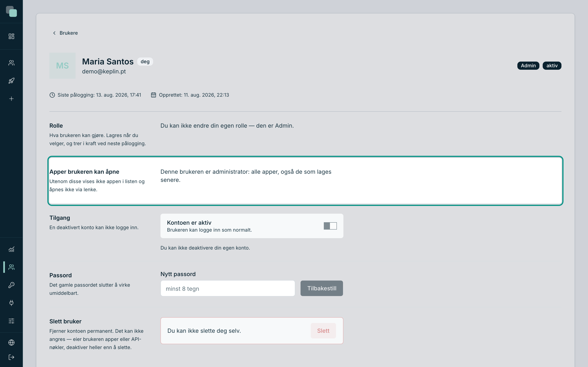Go back via Brukere chevron link

coord(65,33)
